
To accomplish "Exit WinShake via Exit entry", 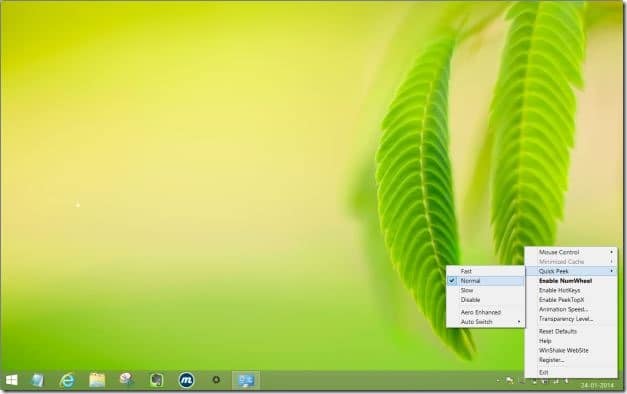I will tap(571, 372).
